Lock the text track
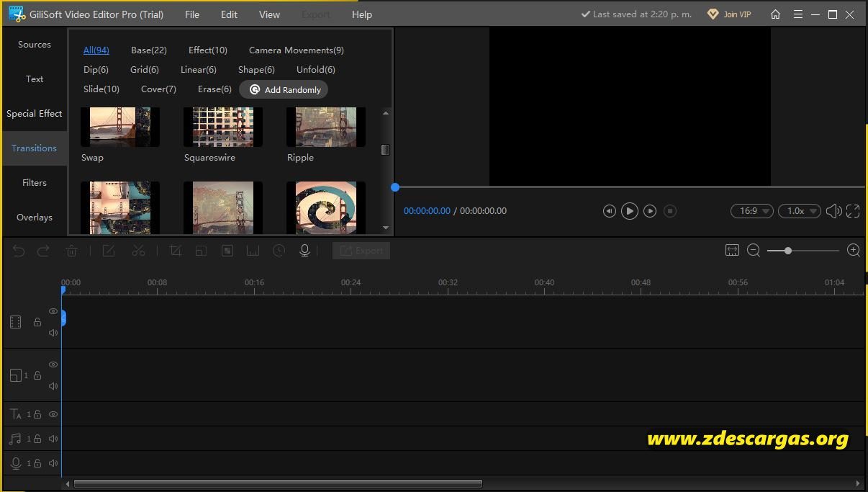 coord(37,414)
